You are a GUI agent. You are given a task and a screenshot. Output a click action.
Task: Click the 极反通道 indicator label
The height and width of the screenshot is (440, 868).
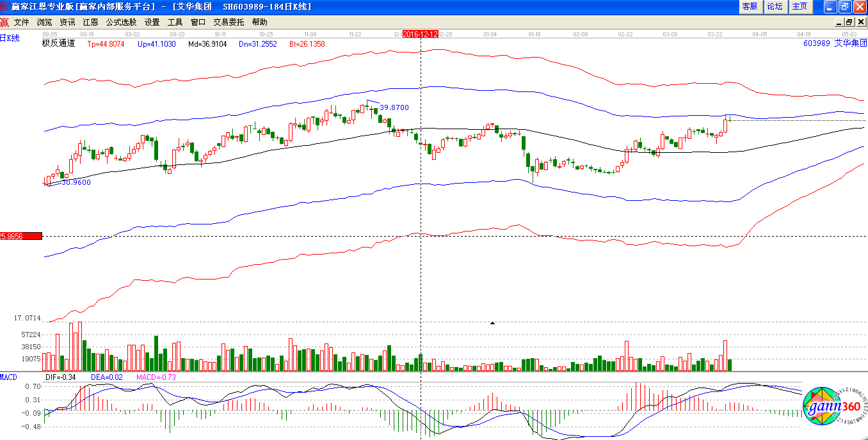pos(59,43)
